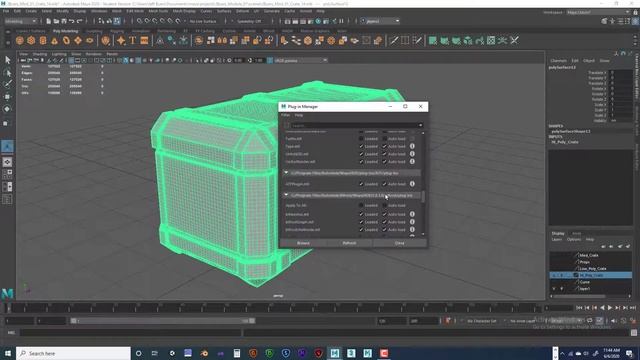Open the Mesh Tools menu
This screenshot has width=640, height=360.
tap(158, 11)
